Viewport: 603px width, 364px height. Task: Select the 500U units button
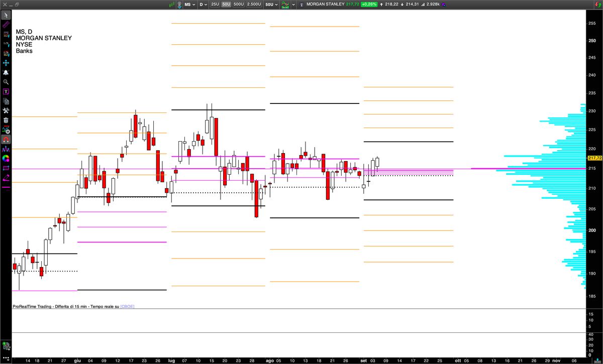(239, 4)
